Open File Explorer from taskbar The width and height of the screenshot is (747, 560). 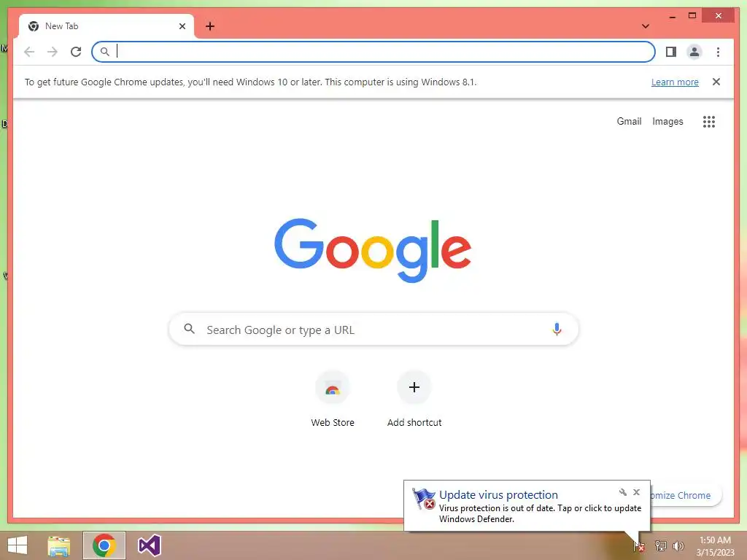pyautogui.click(x=59, y=545)
